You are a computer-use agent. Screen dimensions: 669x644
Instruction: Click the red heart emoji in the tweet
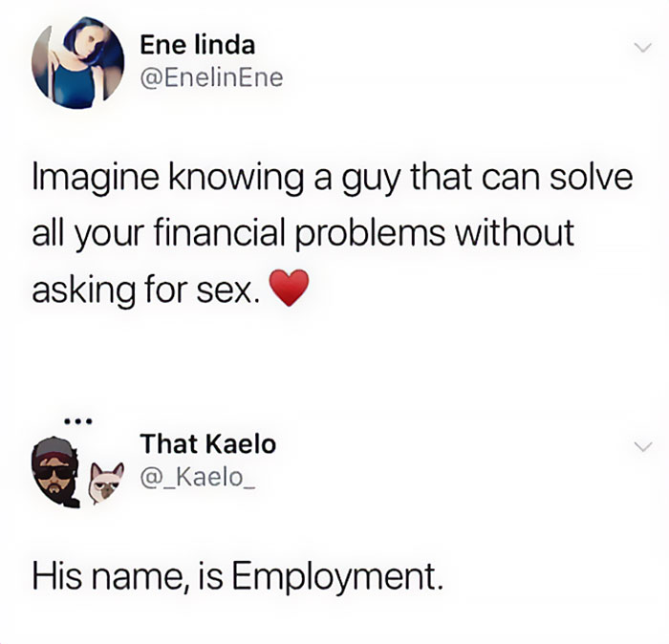click(x=290, y=288)
